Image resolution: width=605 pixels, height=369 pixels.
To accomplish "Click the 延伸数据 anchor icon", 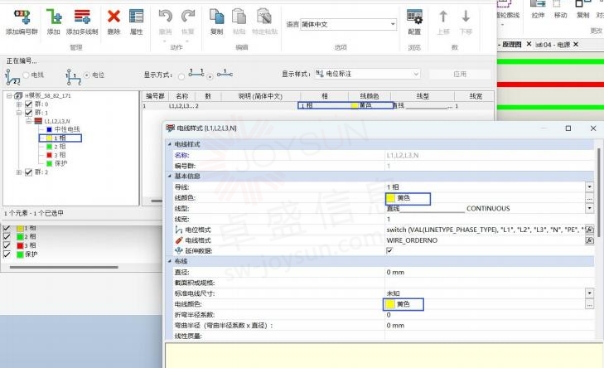I will pyautogui.click(x=179, y=251).
